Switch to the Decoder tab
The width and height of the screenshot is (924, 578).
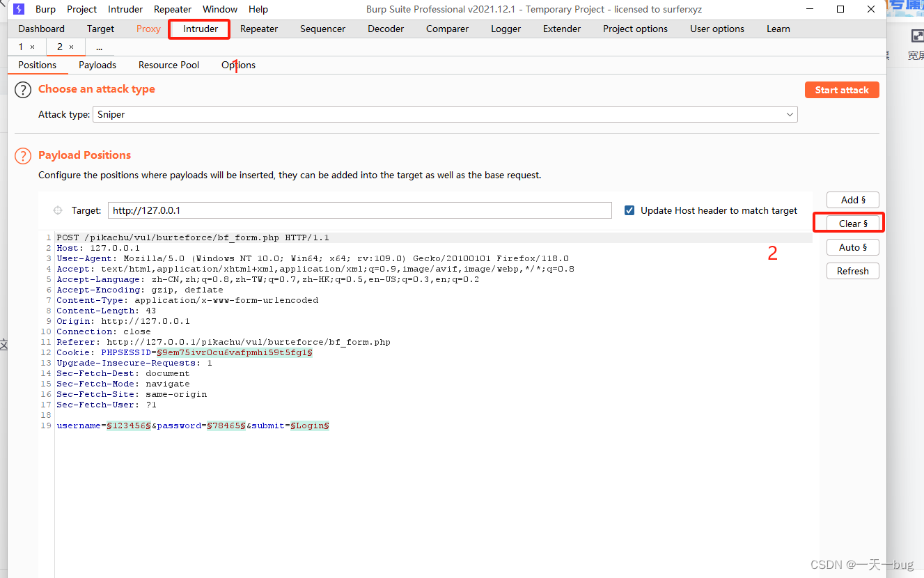tap(386, 29)
